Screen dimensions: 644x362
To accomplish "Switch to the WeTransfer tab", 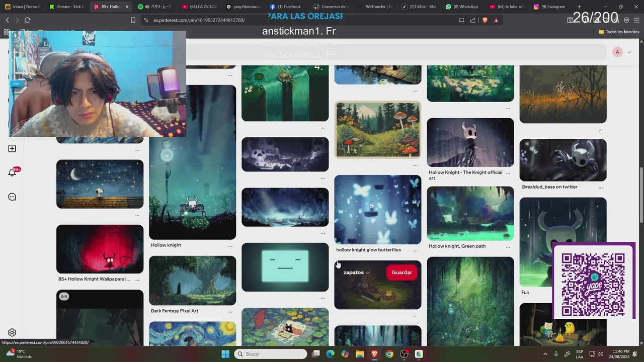I will 376,7.
